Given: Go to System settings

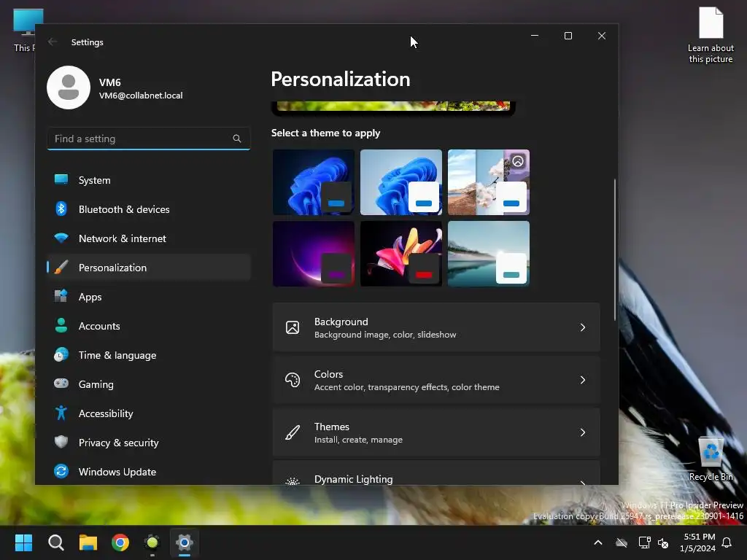Looking at the screenshot, I should pos(149,180).
